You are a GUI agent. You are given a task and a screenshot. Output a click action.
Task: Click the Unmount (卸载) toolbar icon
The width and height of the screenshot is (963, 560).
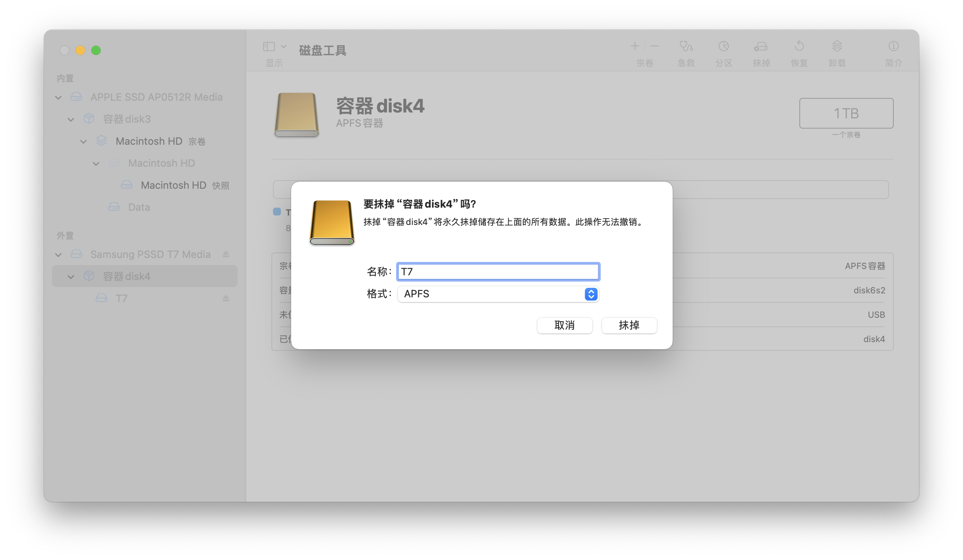tap(837, 52)
